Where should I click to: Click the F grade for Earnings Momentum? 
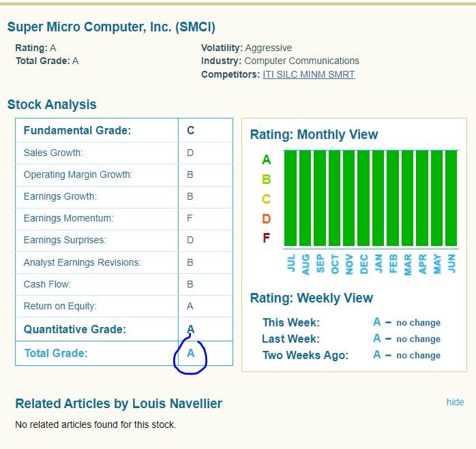click(x=190, y=218)
